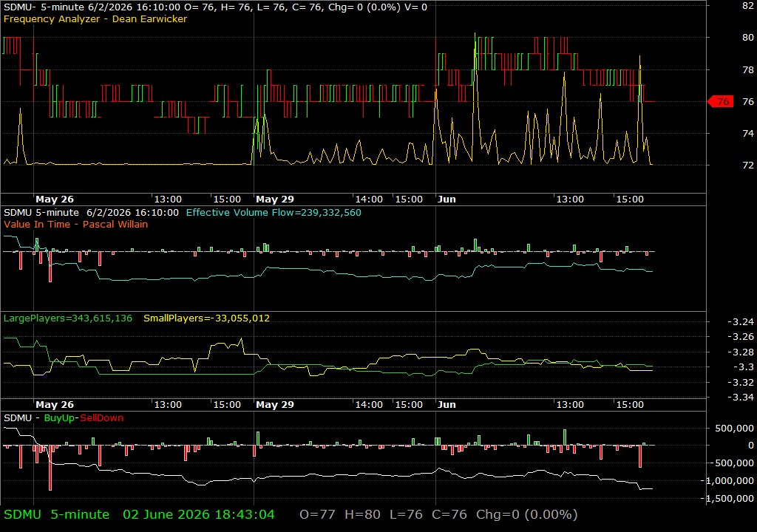
Task: Click the 'May 26' date on lower axis
Action: pos(55,405)
